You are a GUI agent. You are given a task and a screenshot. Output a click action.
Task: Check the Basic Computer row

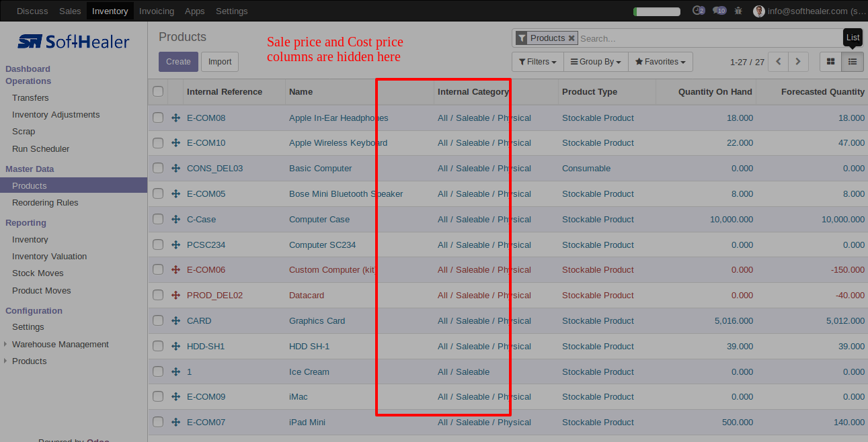click(x=158, y=168)
